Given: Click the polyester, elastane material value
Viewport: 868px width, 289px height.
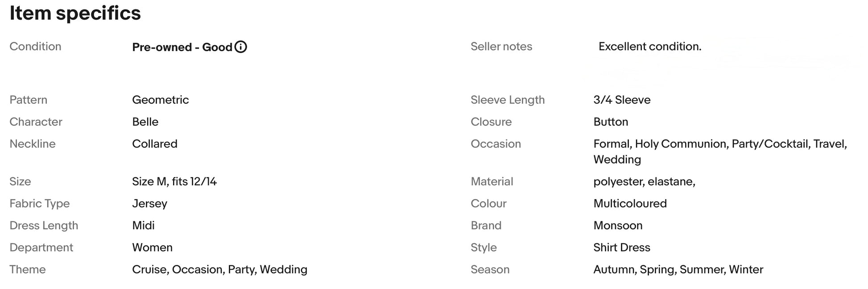Looking at the screenshot, I should 644,182.
